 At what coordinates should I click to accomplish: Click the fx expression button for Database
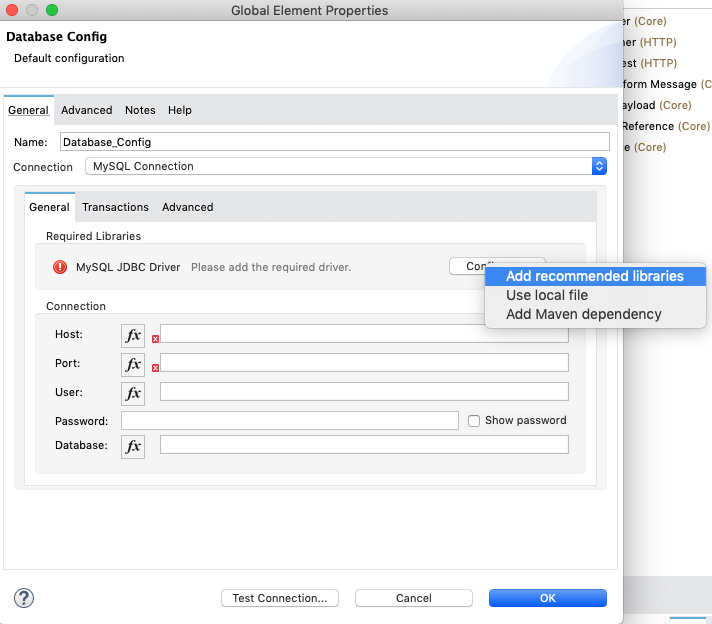[x=133, y=446]
